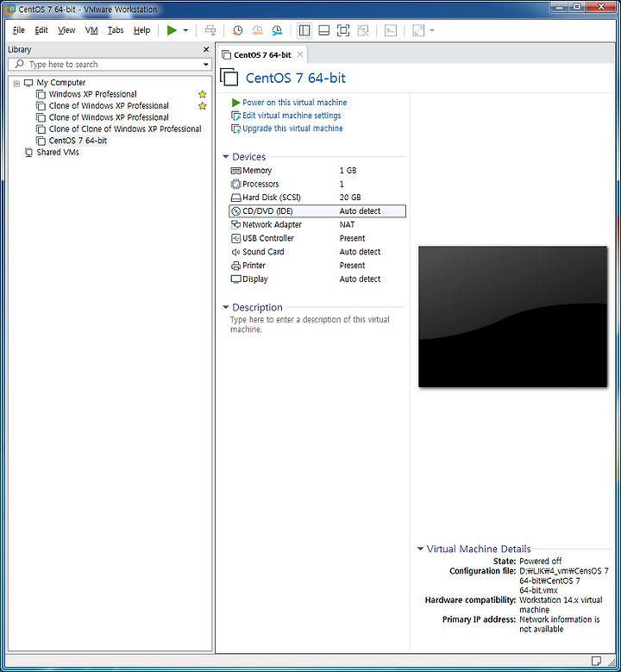Open the library search dropdown arrow
The image size is (621, 672).
click(x=206, y=65)
